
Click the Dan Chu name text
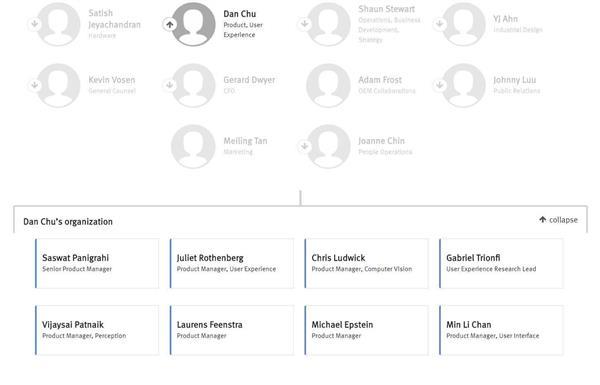(240, 14)
